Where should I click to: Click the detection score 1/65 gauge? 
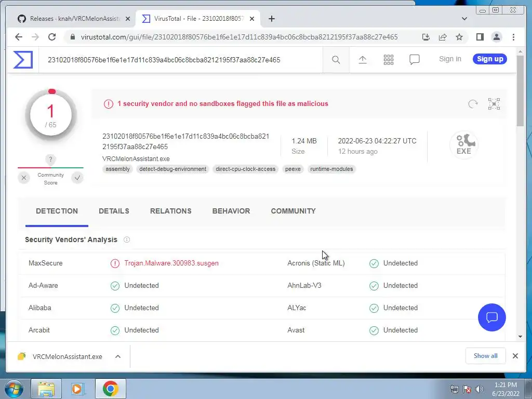click(x=50, y=116)
